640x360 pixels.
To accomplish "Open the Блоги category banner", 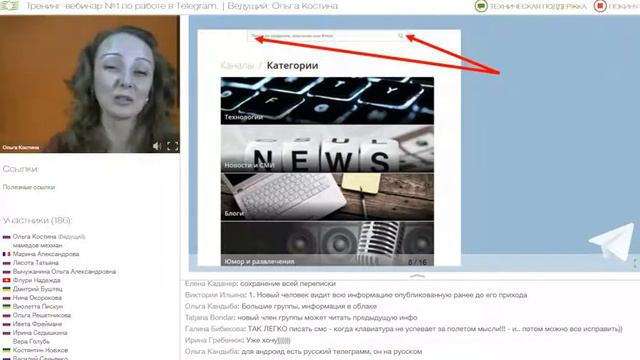I will tap(327, 196).
